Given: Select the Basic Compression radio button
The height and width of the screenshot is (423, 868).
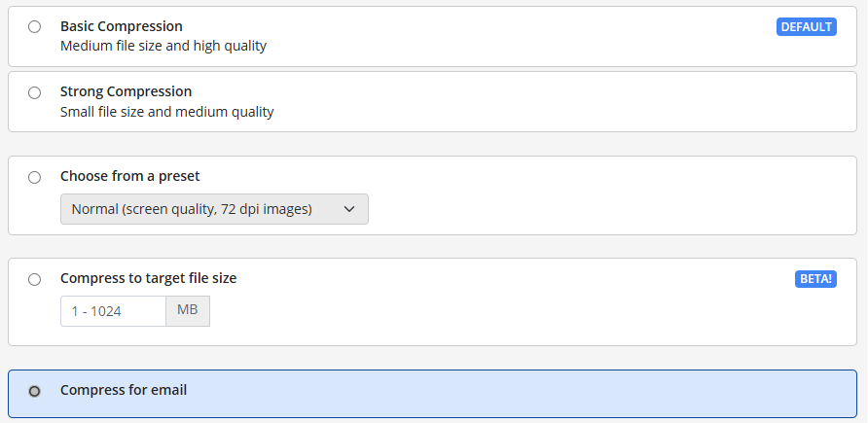Looking at the screenshot, I should (35, 27).
